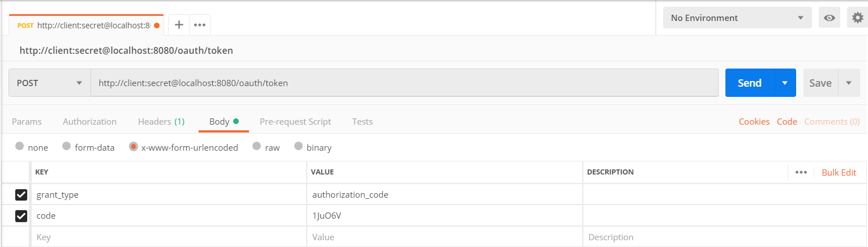This screenshot has height=247, width=868.
Task: Open the Cookies link
Action: (x=754, y=121)
